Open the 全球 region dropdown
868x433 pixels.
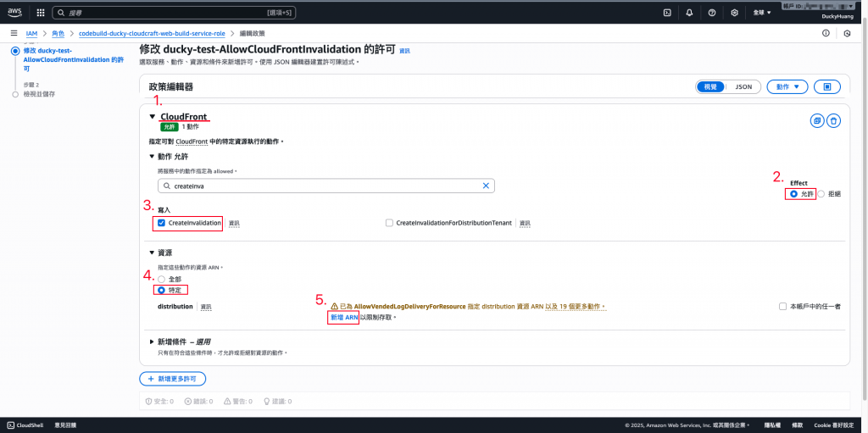pyautogui.click(x=762, y=12)
